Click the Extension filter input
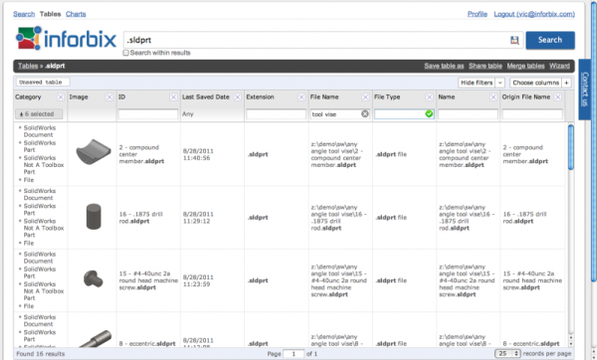The image size is (597, 360). tap(276, 114)
